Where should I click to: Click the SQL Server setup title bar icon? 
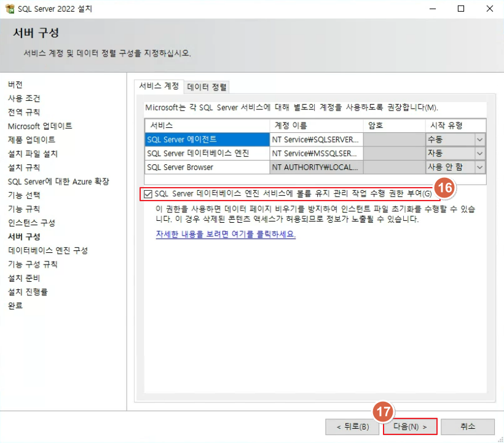10,9
